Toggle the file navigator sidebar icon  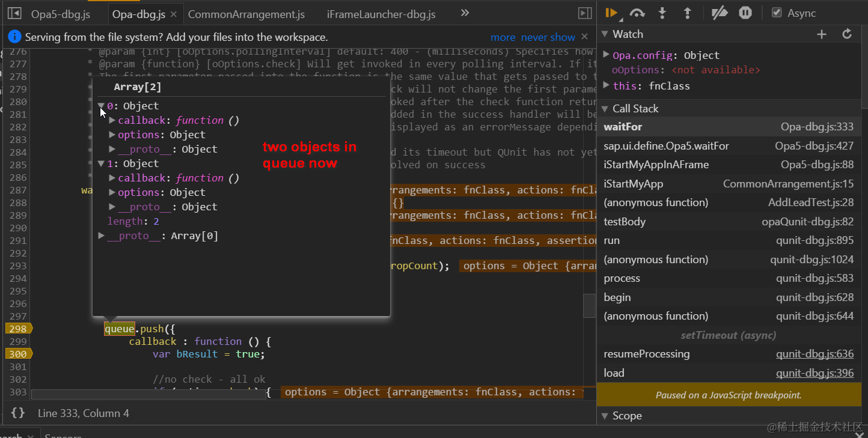14,13
